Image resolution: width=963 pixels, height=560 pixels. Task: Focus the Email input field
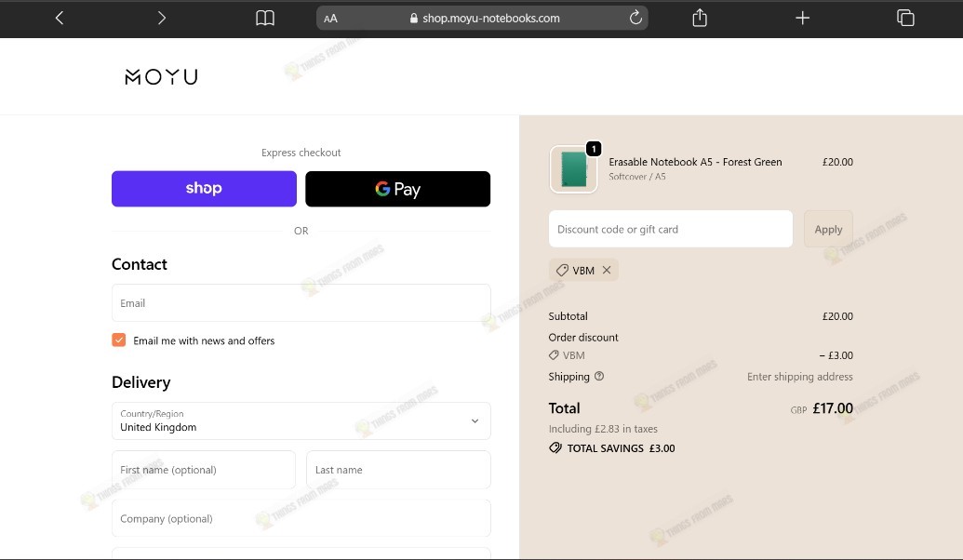click(x=301, y=302)
